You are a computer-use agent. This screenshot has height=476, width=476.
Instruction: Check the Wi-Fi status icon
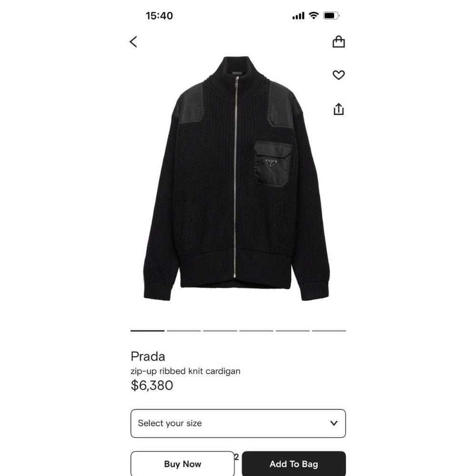pos(314,16)
